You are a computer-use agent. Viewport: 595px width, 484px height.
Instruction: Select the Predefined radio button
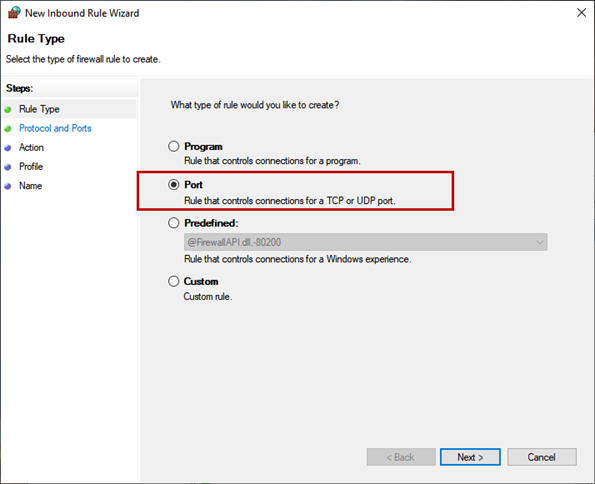click(174, 223)
